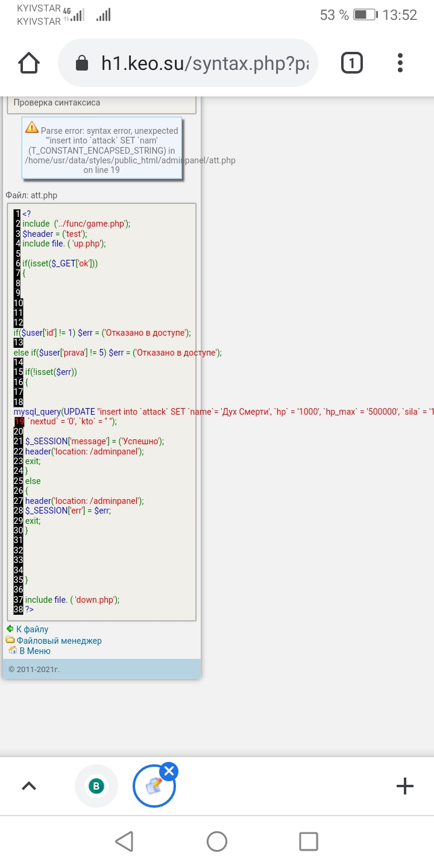The width and height of the screenshot is (434, 868).
Task: Select the green B icon in bottom bar
Action: point(96,785)
